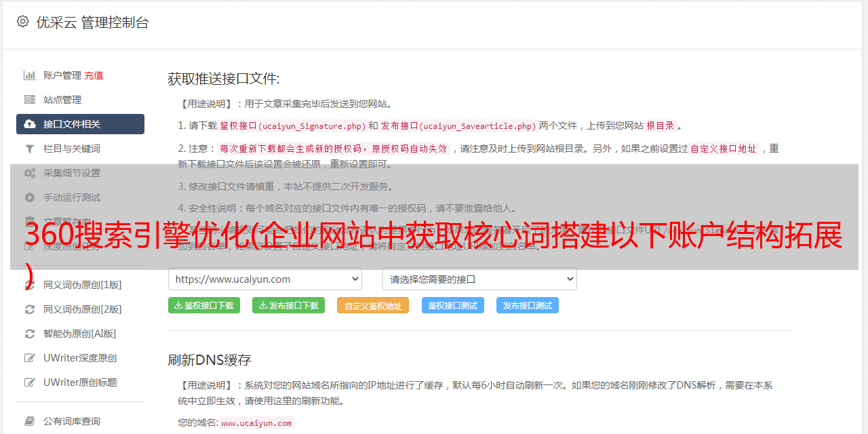868x434 pixels.
Task: Click the domain text www.ucaiyun.com under 您的域名
Action: pos(256,422)
